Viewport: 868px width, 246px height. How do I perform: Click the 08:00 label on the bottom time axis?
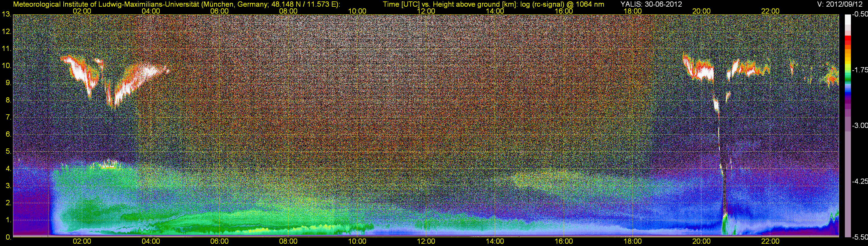click(x=288, y=241)
